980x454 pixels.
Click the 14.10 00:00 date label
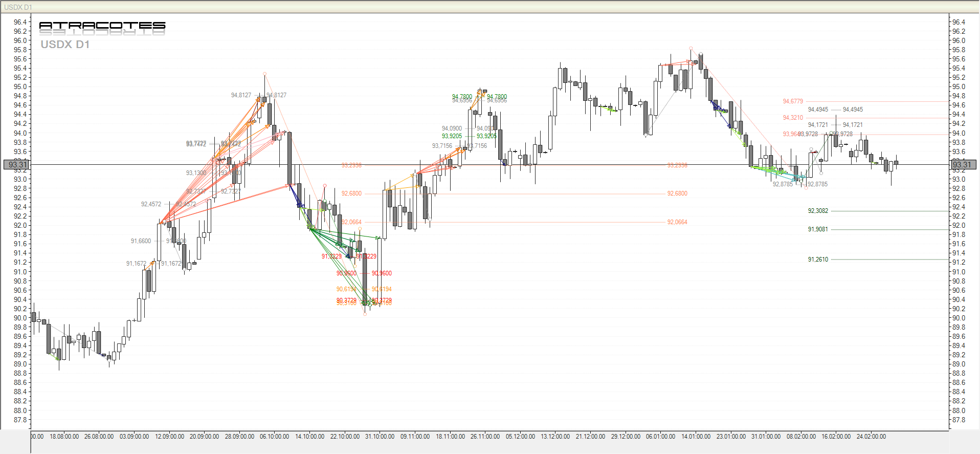[x=309, y=437]
